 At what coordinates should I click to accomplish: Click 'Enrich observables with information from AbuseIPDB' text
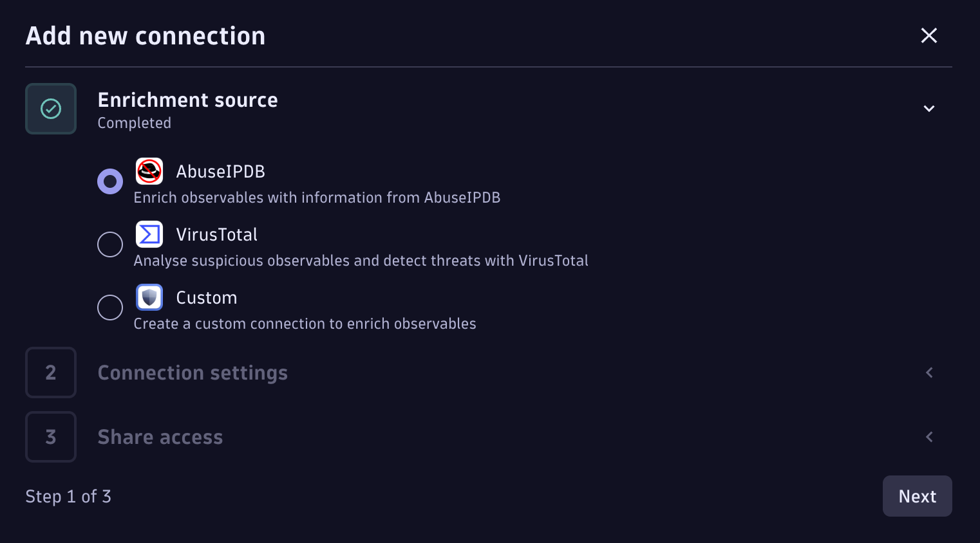click(x=317, y=198)
